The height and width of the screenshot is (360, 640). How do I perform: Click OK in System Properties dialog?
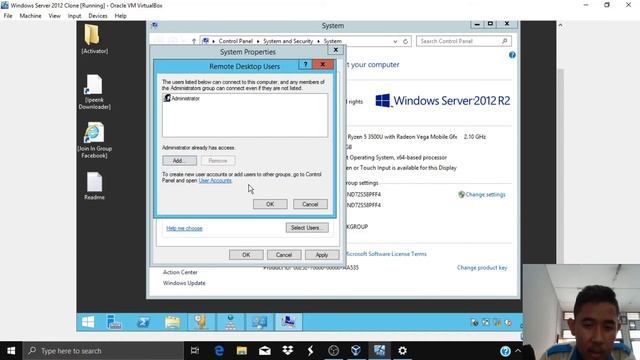point(246,255)
